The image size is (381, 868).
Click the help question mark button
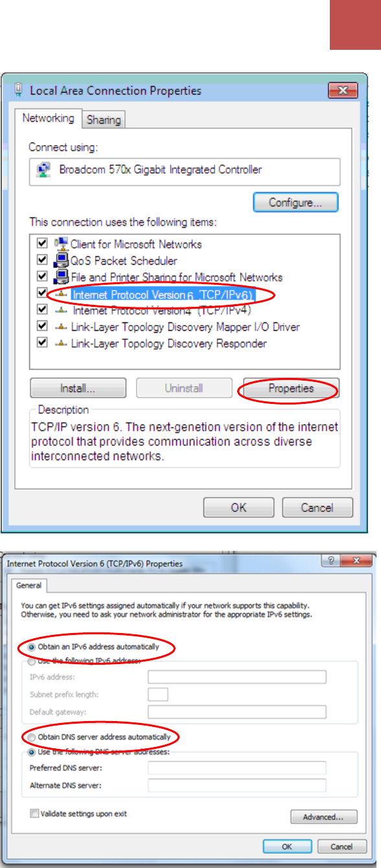pos(332,562)
